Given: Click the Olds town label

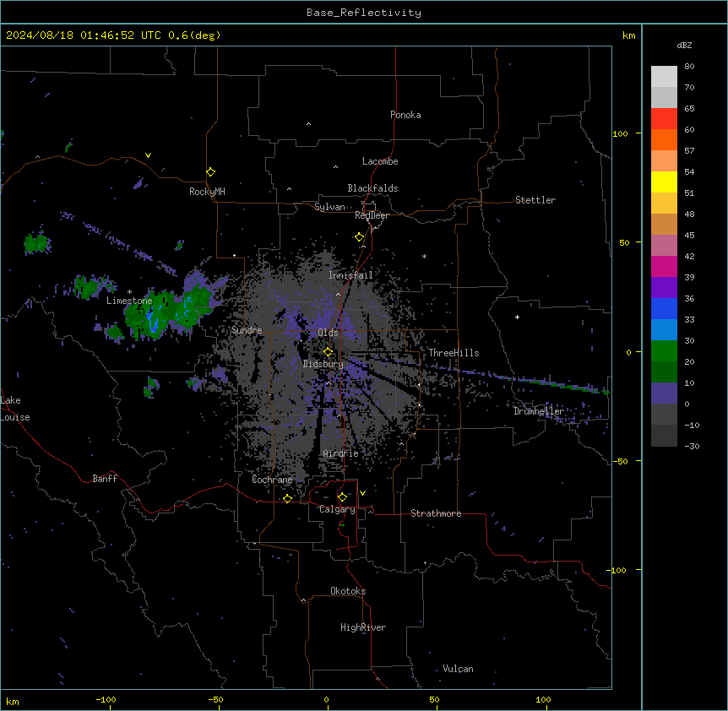Looking at the screenshot, I should pos(328,333).
